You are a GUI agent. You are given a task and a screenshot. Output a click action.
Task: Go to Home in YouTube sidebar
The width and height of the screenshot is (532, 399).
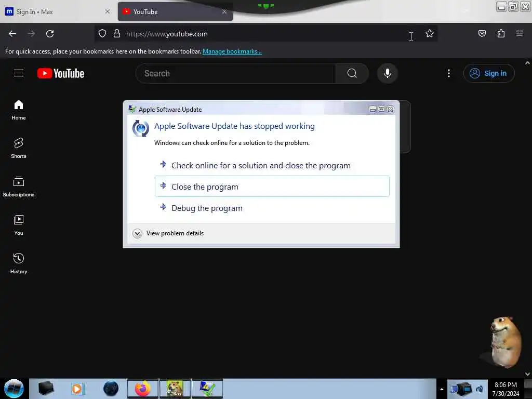point(19,110)
